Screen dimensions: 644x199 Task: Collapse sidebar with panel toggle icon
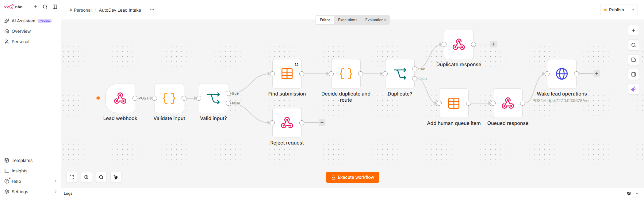[x=55, y=7]
